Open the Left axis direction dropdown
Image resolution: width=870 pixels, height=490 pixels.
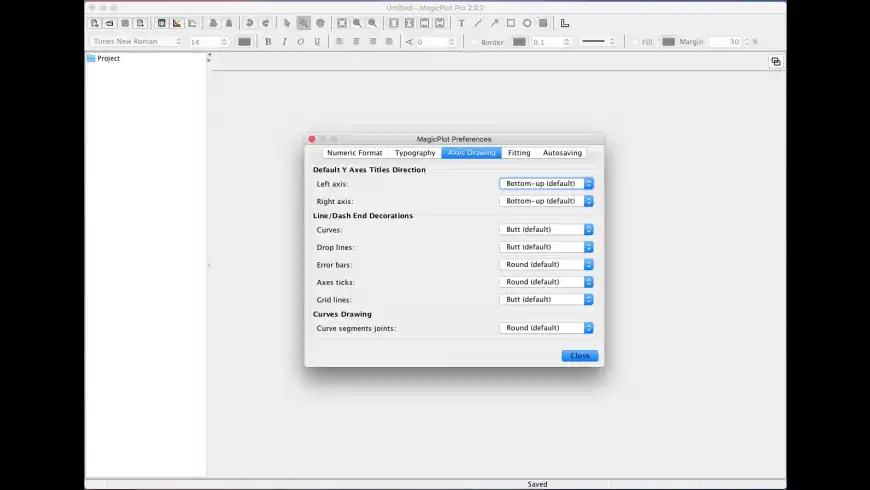click(546, 184)
